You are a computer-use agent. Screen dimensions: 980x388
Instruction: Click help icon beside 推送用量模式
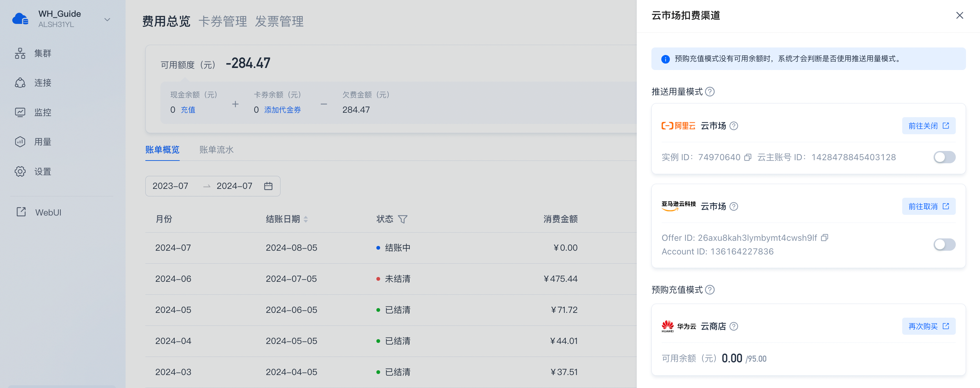709,92
